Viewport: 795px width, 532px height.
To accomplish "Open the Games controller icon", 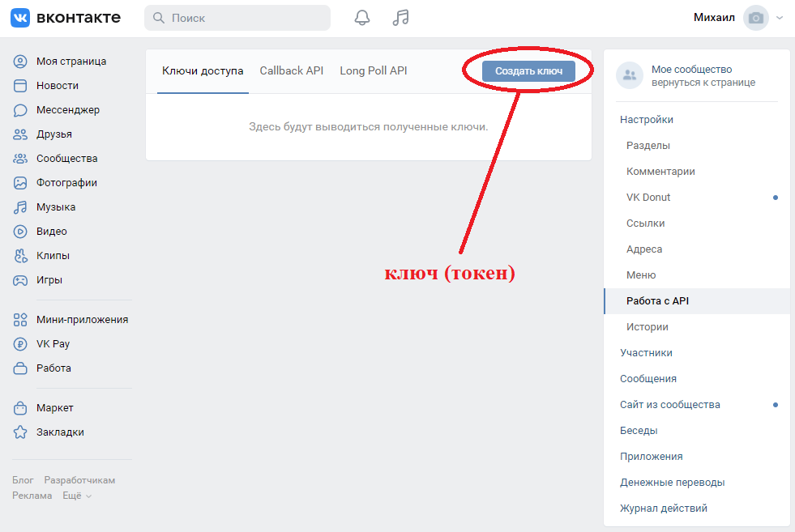I will 20,280.
